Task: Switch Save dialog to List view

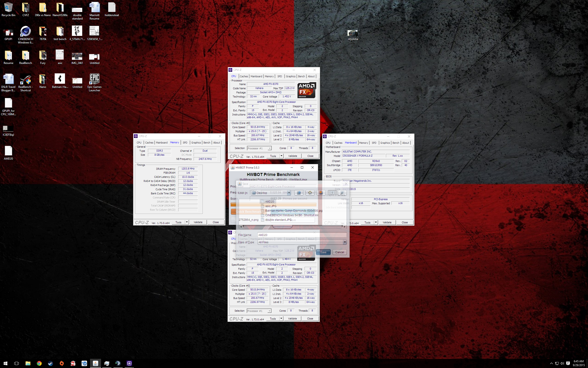Action: tap(332, 193)
